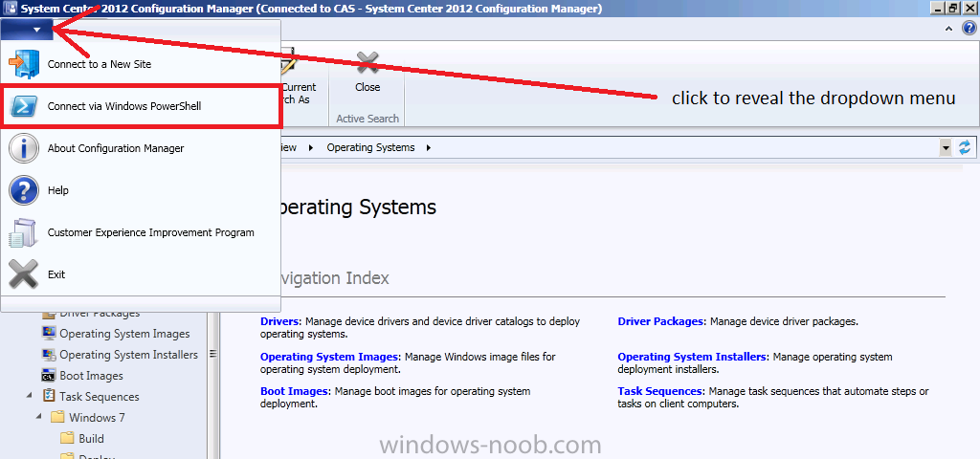The width and height of the screenshot is (980, 459).
Task: Open the Operating System Images link
Action: click(x=329, y=357)
